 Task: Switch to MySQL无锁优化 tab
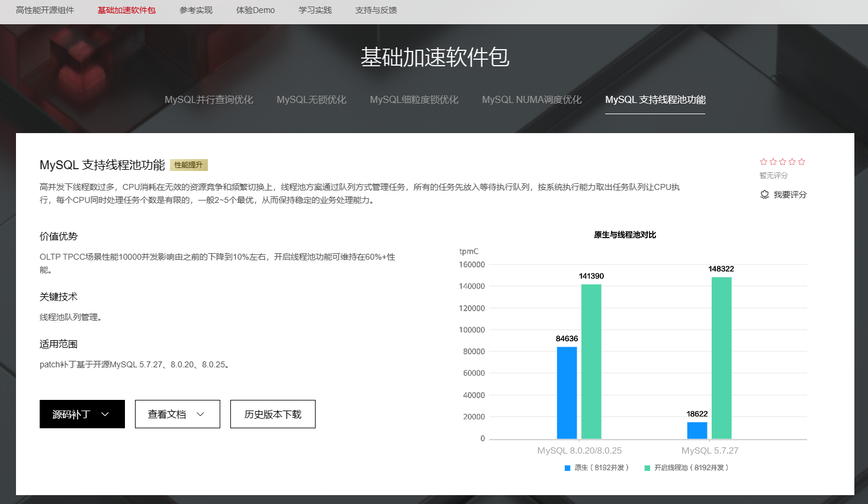click(311, 99)
